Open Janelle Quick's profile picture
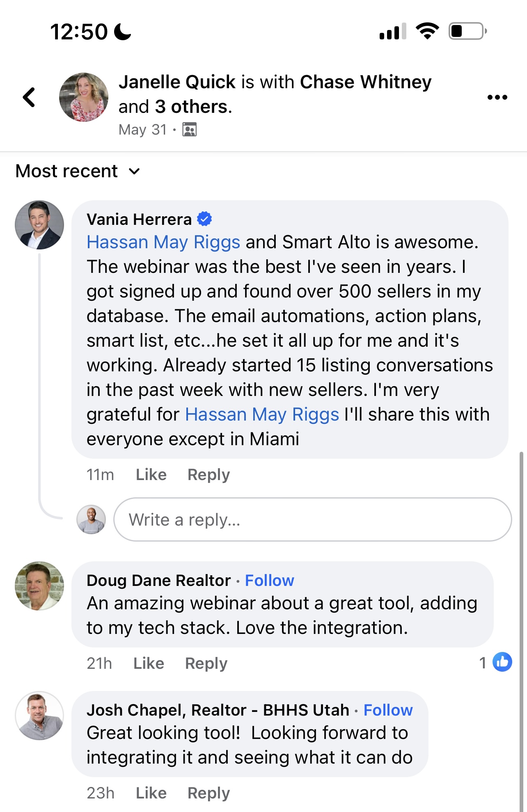 pyautogui.click(x=84, y=97)
